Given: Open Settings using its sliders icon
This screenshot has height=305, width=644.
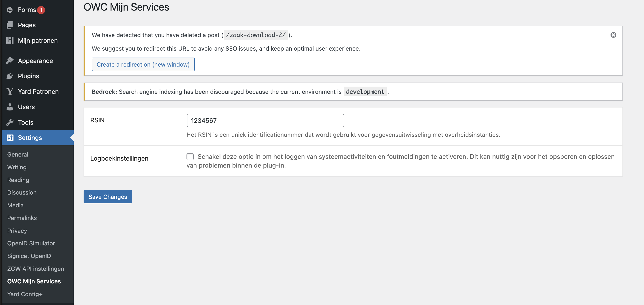Looking at the screenshot, I should pos(10,138).
